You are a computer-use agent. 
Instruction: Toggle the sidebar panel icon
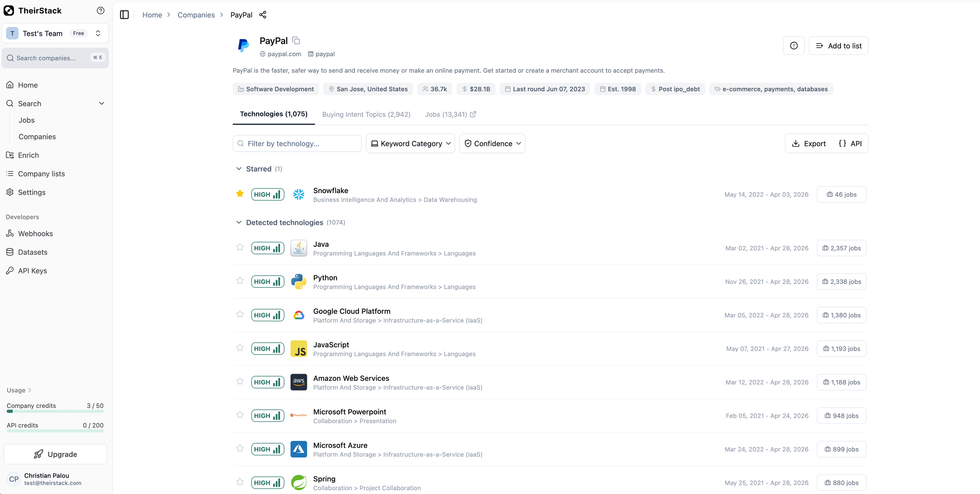(x=124, y=15)
